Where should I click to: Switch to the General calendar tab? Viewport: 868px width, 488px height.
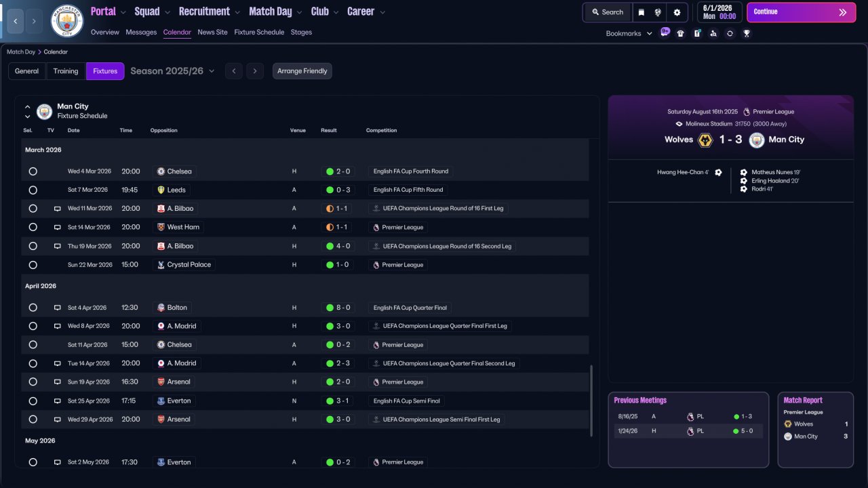(x=27, y=71)
